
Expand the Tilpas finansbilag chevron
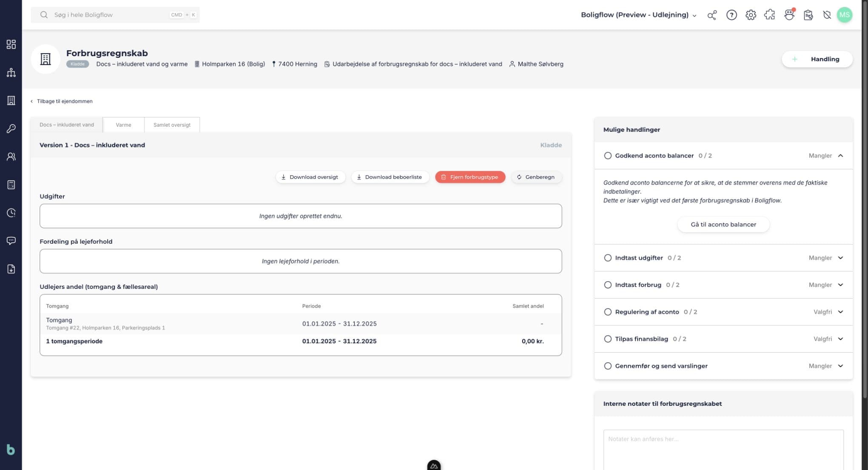coord(840,339)
